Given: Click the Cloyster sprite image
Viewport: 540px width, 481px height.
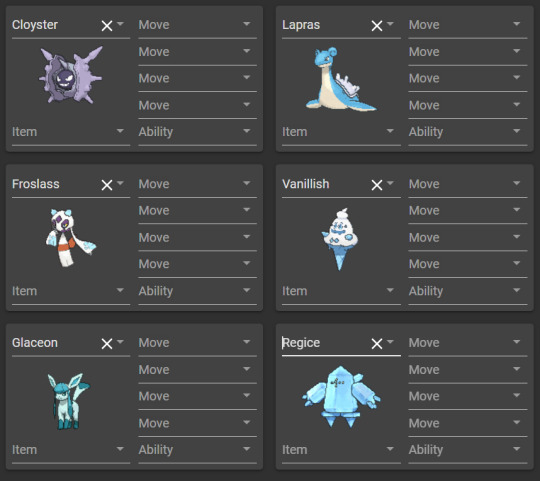Looking at the screenshot, I should point(71,75).
